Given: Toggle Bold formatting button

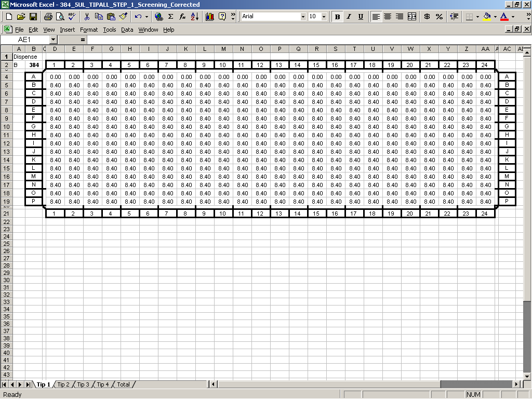Looking at the screenshot, I should coord(338,17).
